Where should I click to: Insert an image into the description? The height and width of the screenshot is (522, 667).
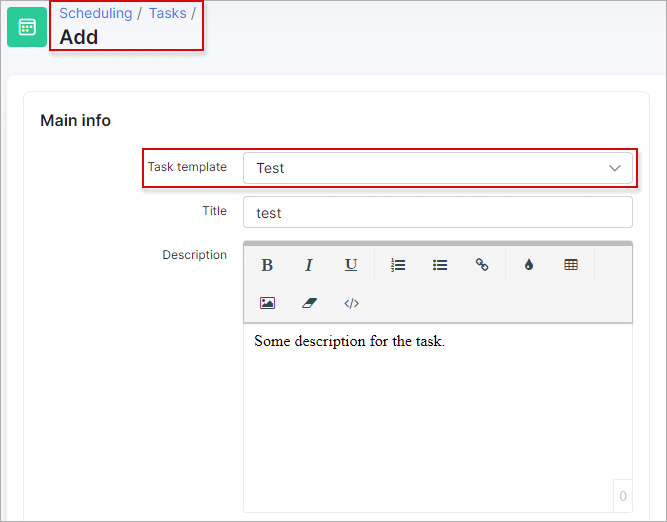click(267, 303)
